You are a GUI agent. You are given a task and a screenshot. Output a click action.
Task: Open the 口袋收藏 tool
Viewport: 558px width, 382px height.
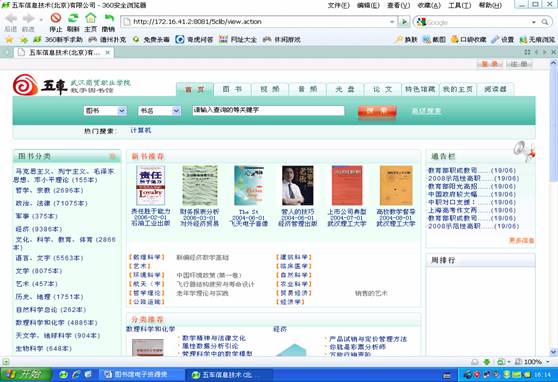[468, 40]
